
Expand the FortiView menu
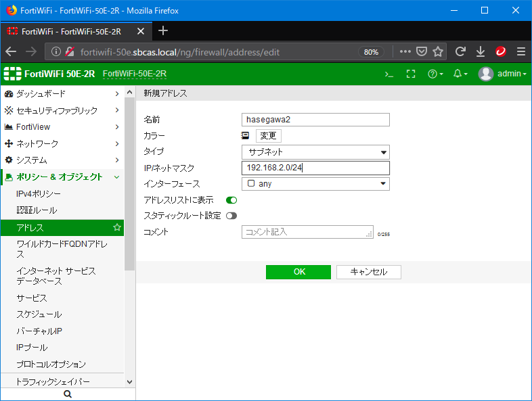[62, 126]
